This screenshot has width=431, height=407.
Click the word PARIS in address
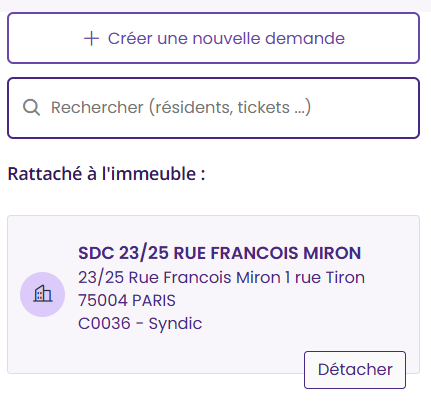pyautogui.click(x=154, y=300)
